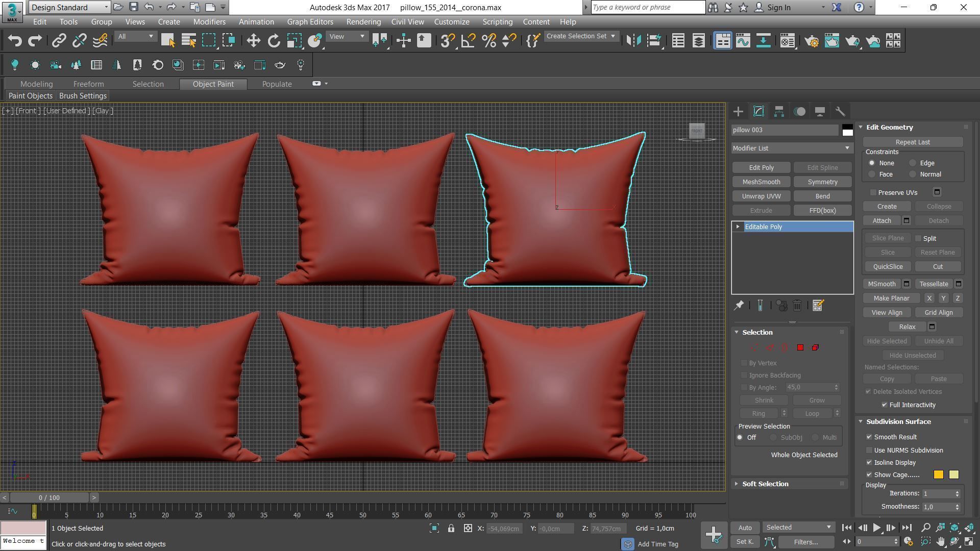Toggle Isoline Display checkbox

[x=869, y=462]
